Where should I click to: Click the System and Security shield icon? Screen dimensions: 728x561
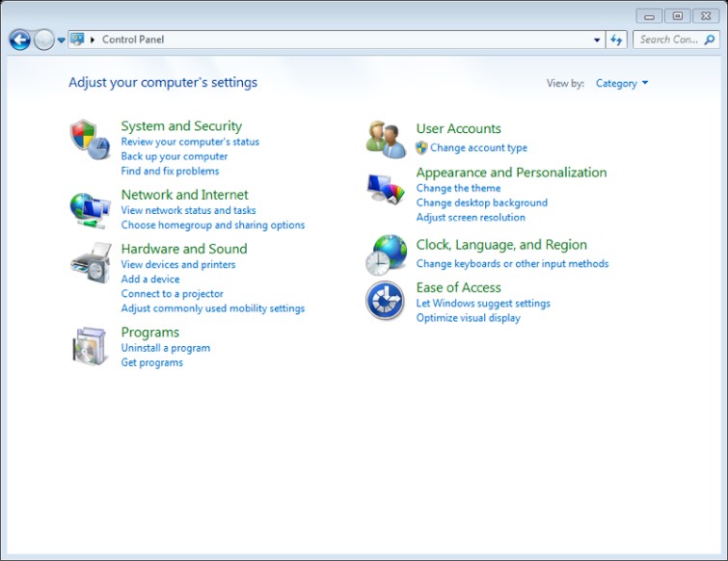click(91, 140)
